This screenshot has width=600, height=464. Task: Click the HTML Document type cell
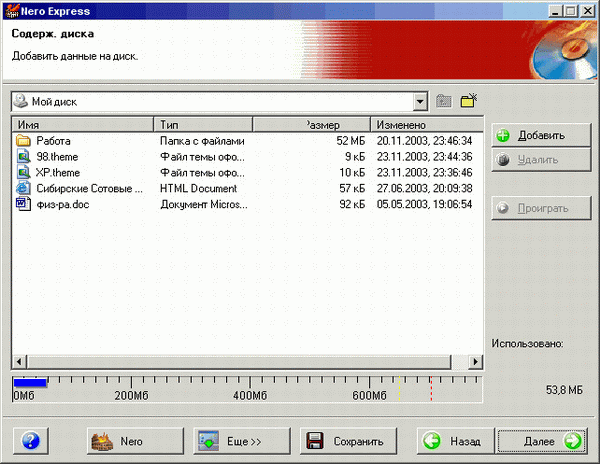click(x=198, y=189)
